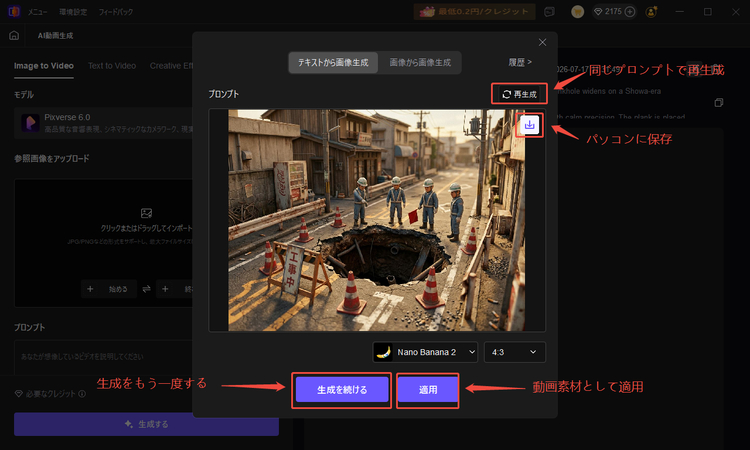This screenshot has height=450, width=750.
Task: Click the 再生成 regenerate icon button
Action: point(519,94)
